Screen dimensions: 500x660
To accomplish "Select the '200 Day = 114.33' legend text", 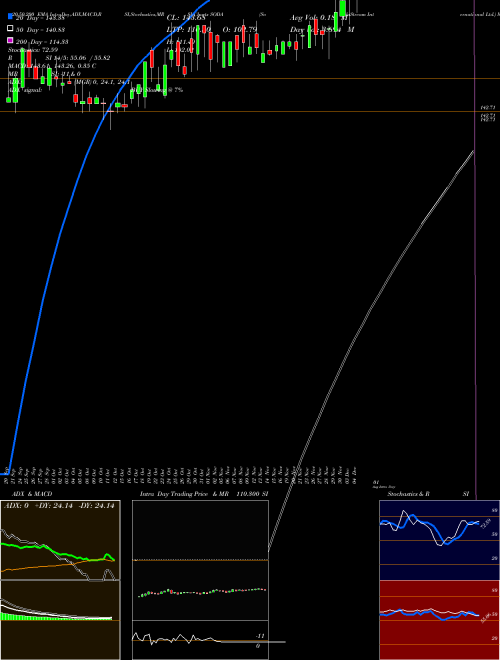I will [x=42, y=42].
